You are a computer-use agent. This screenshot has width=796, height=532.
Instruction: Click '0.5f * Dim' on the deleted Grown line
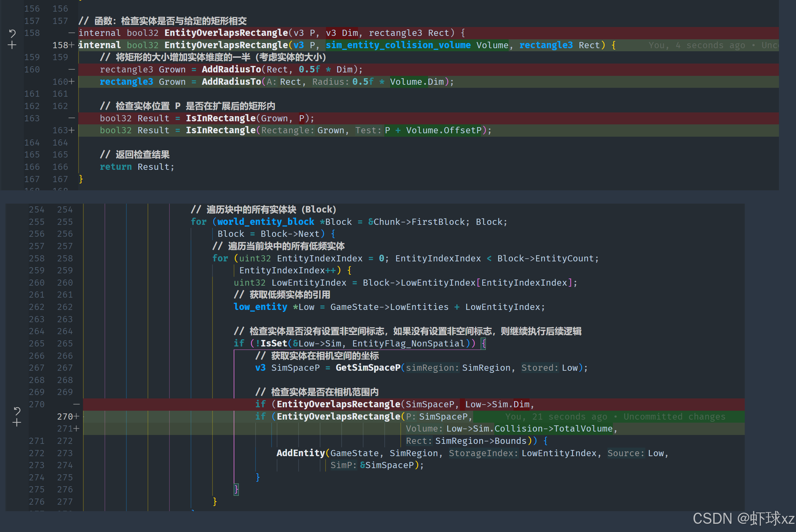point(326,69)
